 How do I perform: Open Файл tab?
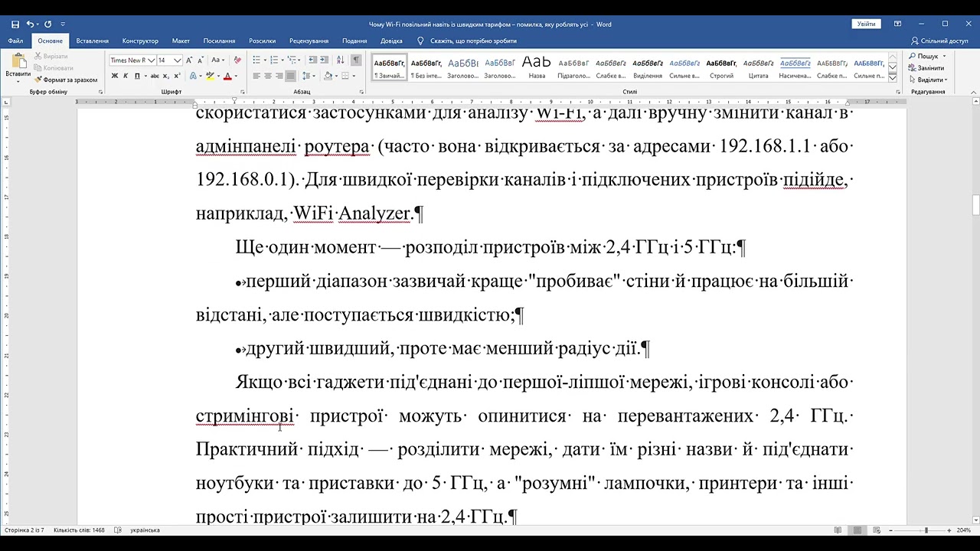click(15, 41)
